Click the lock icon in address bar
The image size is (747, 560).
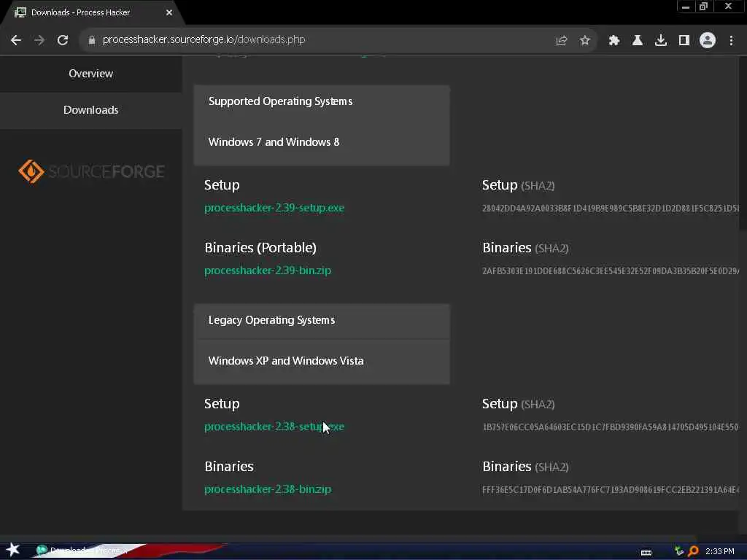92,40
